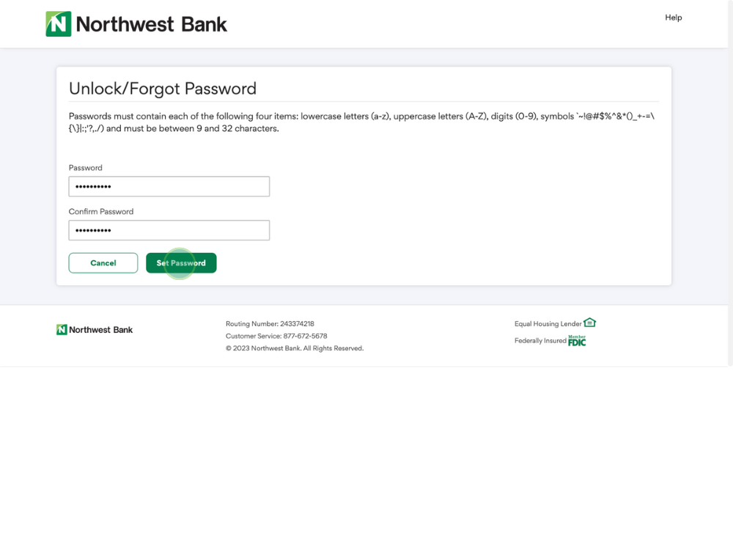
Task: Click the footer Northwest Bank N icon
Action: click(62, 330)
